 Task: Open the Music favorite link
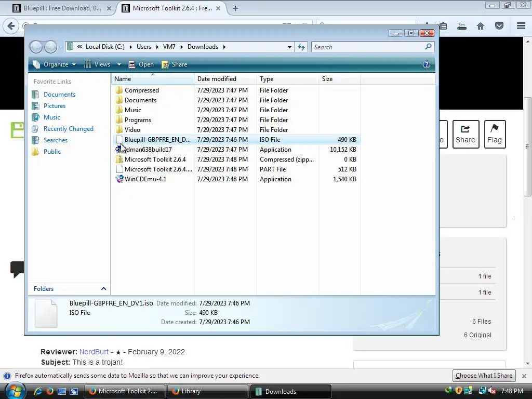coord(51,117)
